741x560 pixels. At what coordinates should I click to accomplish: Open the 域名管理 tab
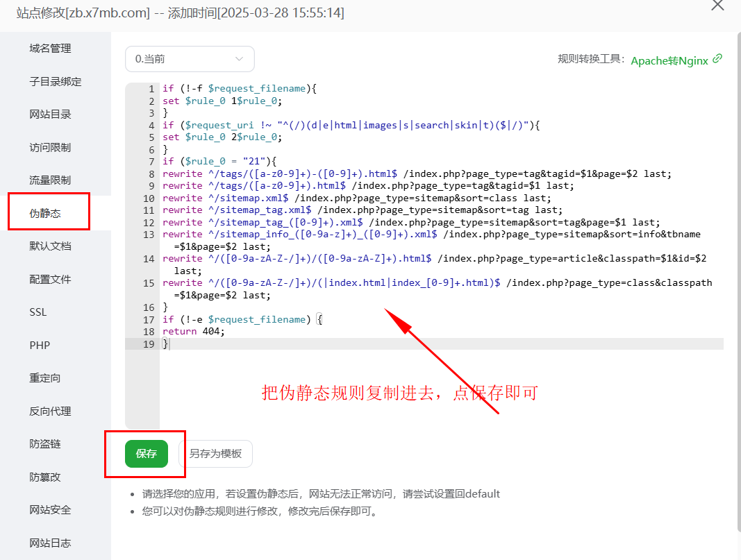[50, 49]
